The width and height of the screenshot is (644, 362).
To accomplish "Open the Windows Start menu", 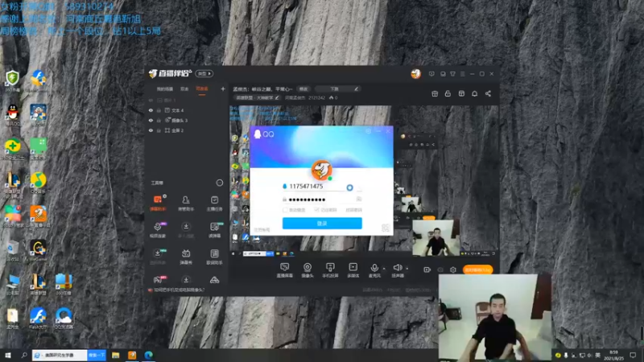I will point(8,355).
